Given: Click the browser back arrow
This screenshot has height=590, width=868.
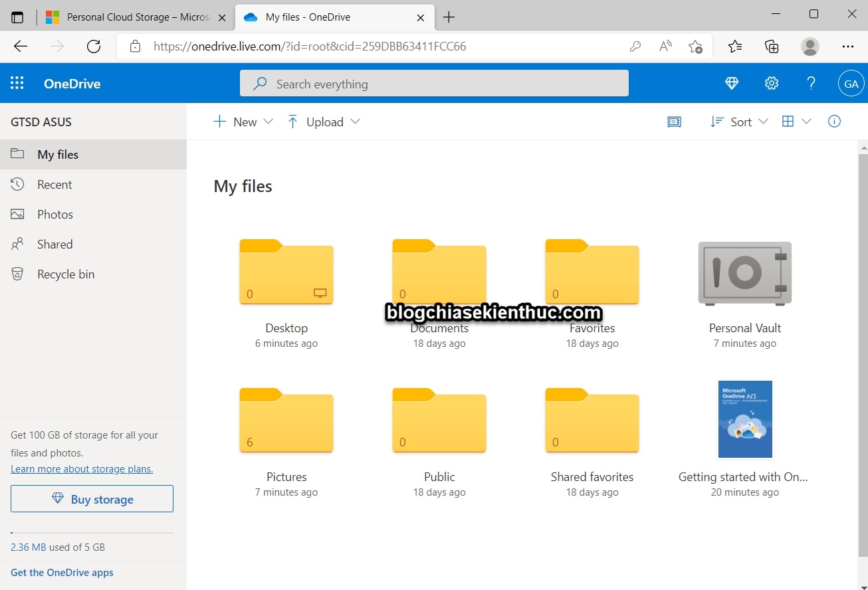Looking at the screenshot, I should coord(21,46).
